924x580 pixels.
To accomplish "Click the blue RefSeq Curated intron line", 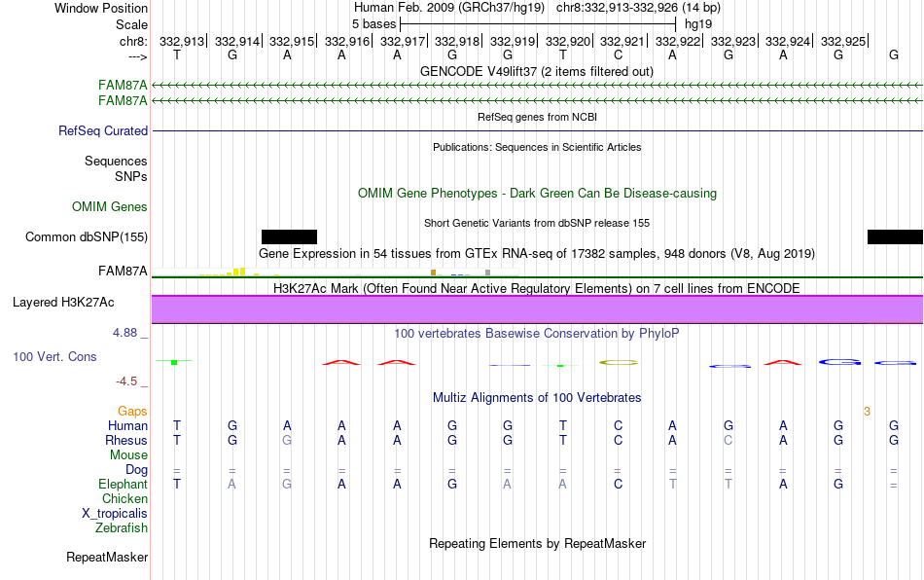I will [537, 130].
